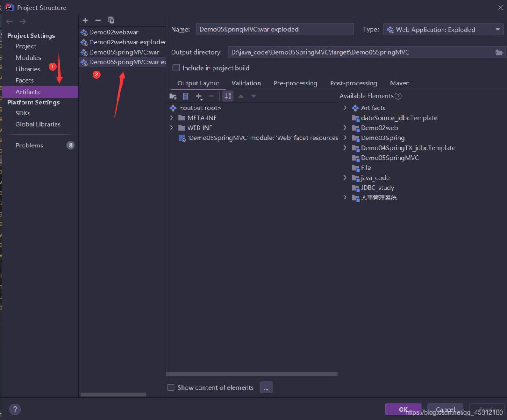Open the artifact Type dropdown

(x=442, y=30)
